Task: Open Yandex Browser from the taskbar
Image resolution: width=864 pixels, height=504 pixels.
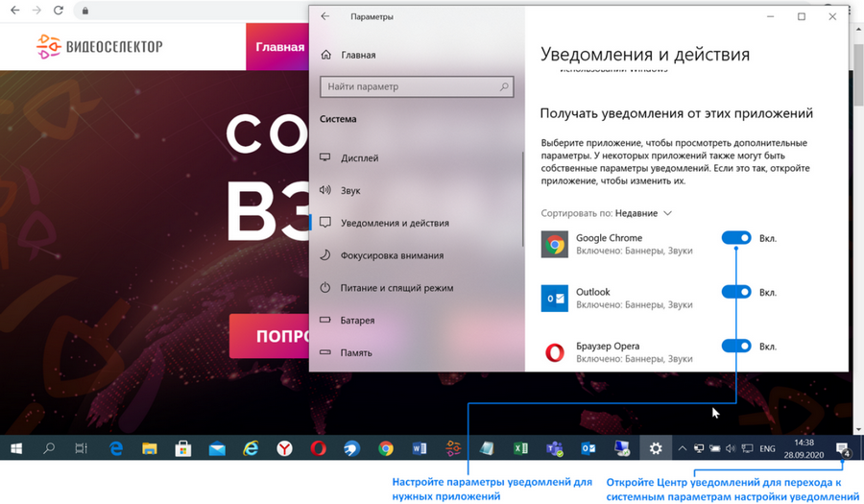Action: [x=284, y=448]
